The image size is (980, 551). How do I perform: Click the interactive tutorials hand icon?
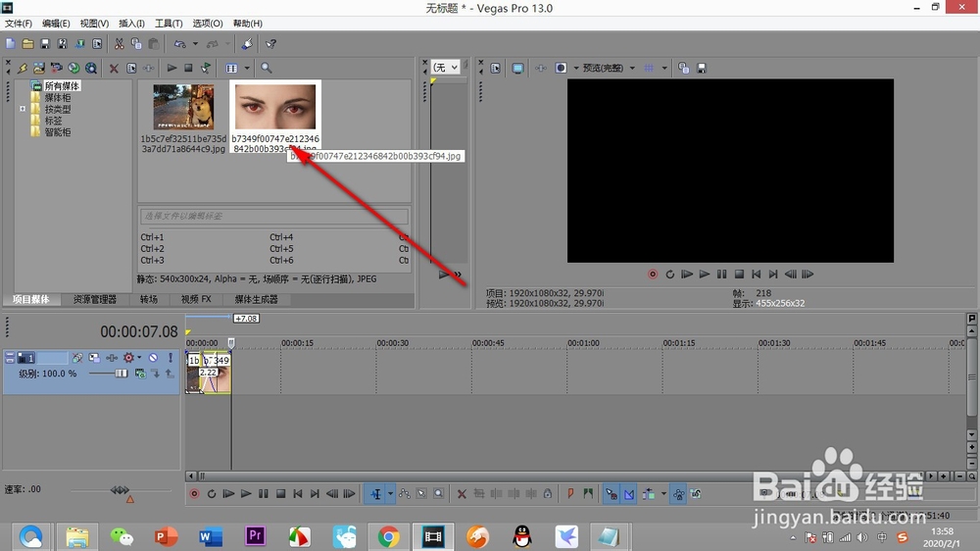tap(248, 44)
